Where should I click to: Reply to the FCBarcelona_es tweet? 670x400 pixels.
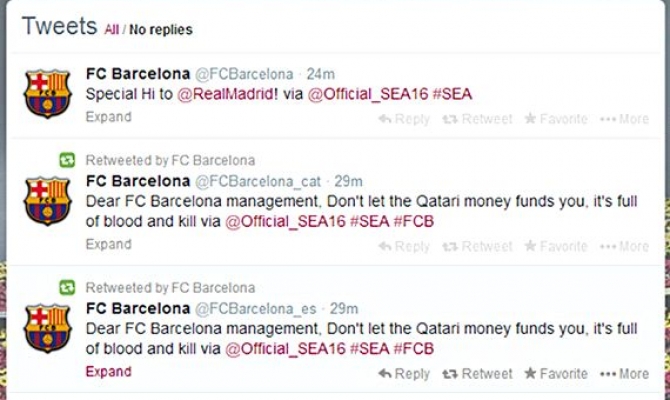(404, 374)
